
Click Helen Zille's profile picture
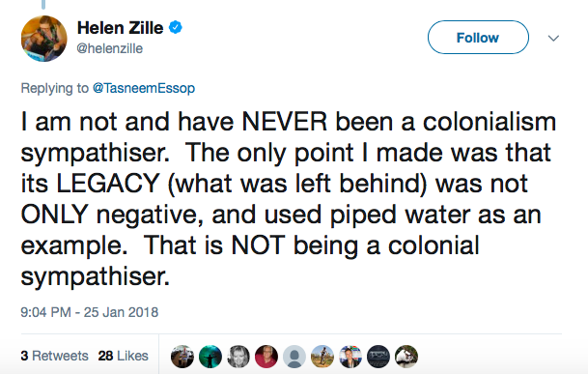(x=43, y=39)
